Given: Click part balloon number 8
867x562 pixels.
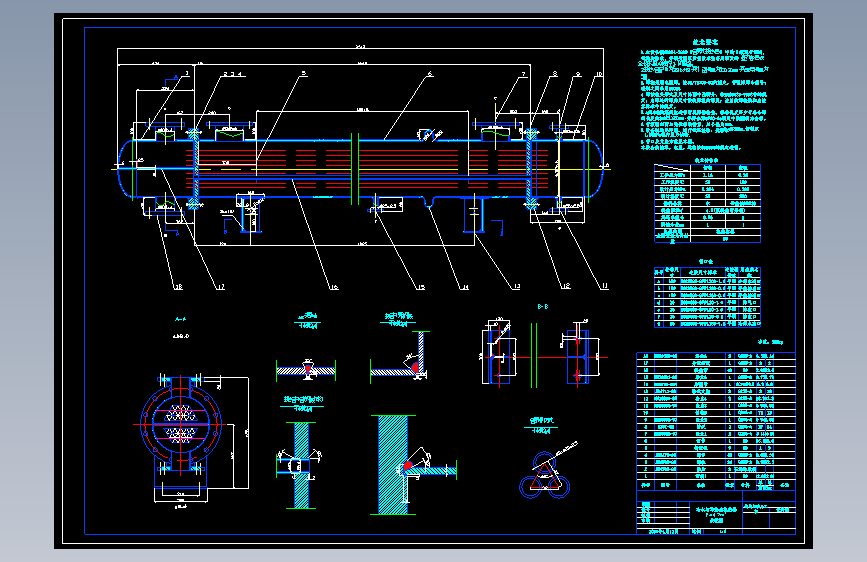Looking at the screenshot, I should pyautogui.click(x=555, y=74).
